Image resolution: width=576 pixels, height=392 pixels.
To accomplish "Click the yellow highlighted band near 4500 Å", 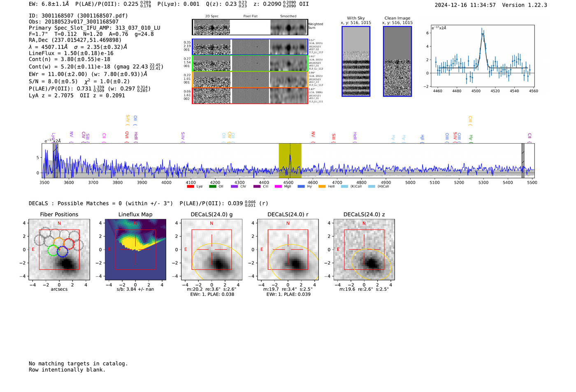I will point(290,160).
